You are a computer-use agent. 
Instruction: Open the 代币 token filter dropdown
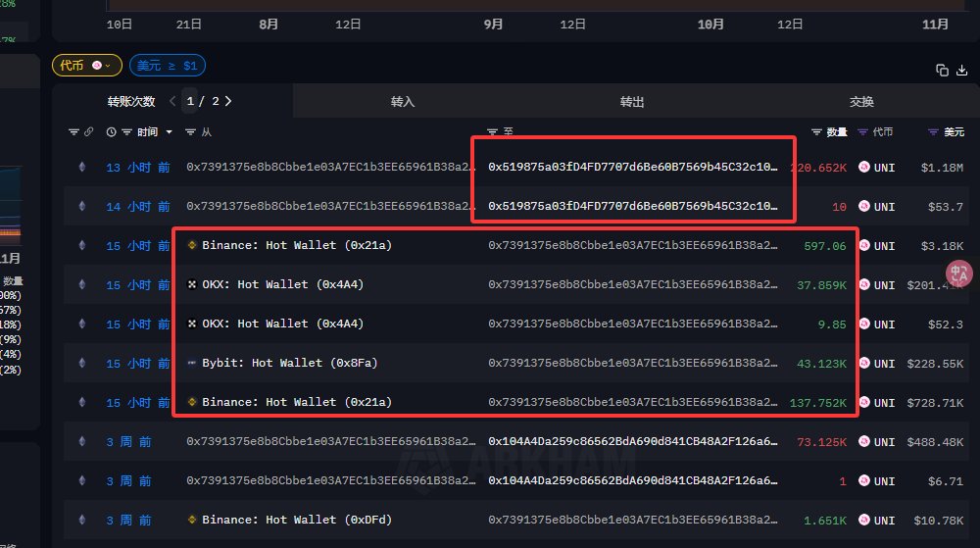coord(87,66)
